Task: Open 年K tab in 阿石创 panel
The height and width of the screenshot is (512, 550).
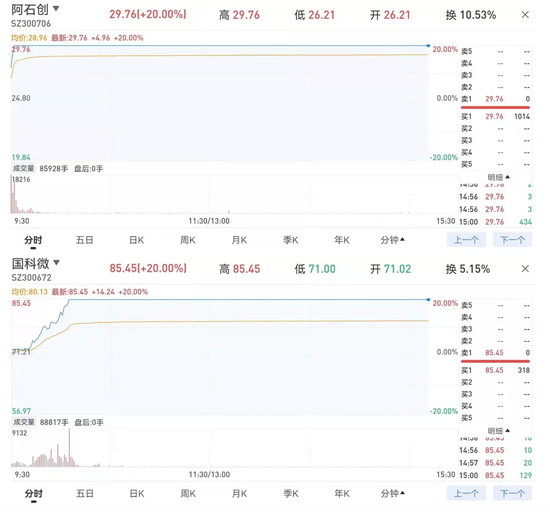Action: point(342,240)
